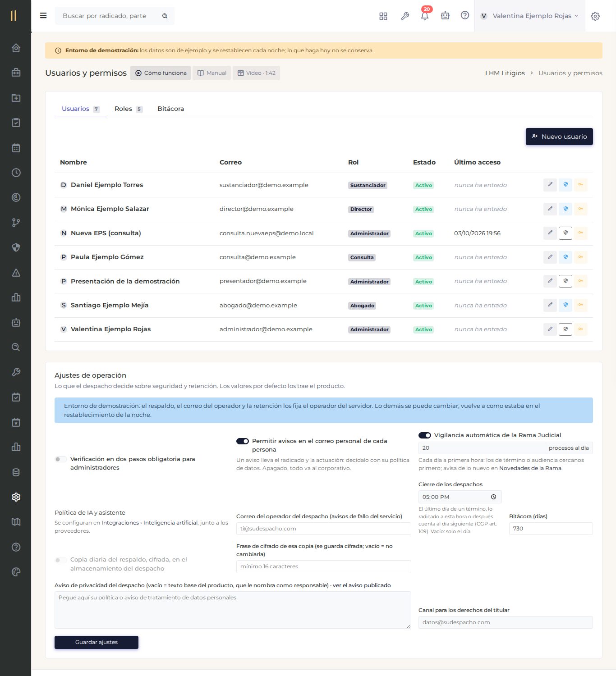The width and height of the screenshot is (616, 676).
Task: Open the Bitácora tab
Action: tap(170, 109)
